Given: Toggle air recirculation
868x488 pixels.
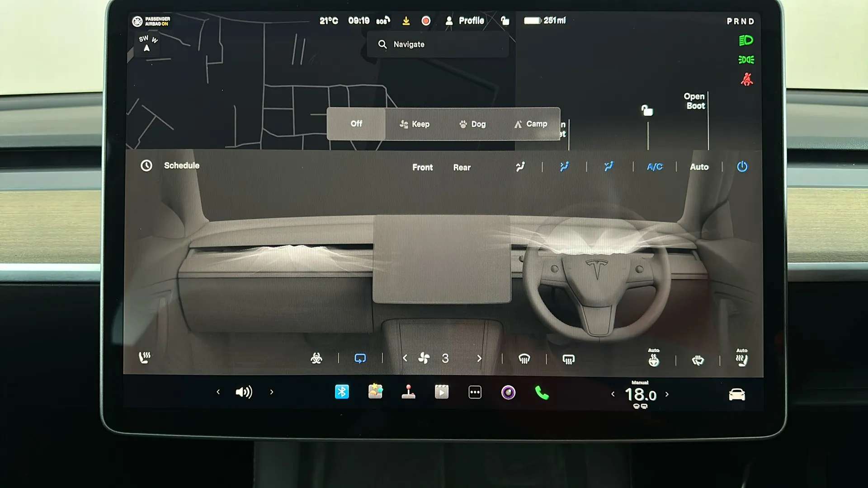Looking at the screenshot, I should click(x=360, y=359).
